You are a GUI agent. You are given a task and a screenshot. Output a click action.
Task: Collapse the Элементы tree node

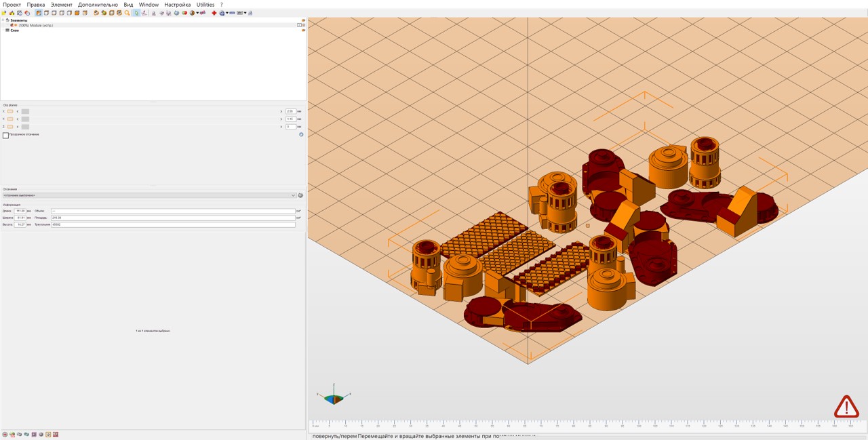[x=3, y=20]
